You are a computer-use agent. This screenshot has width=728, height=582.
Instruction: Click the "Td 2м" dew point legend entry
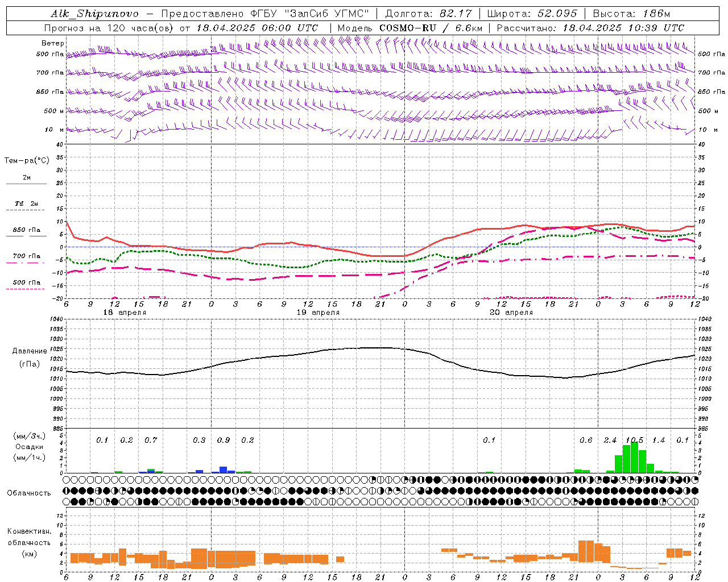pos(26,203)
